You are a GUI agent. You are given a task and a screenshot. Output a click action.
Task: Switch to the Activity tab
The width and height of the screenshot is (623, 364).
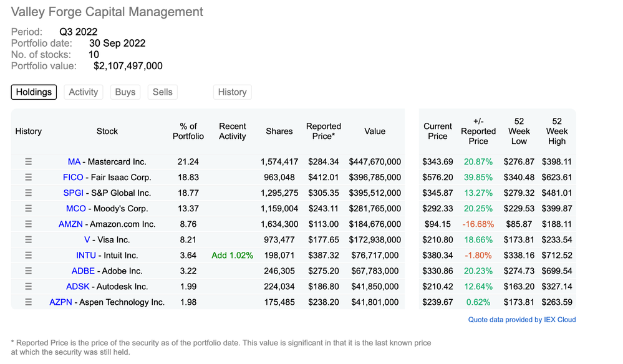click(84, 92)
